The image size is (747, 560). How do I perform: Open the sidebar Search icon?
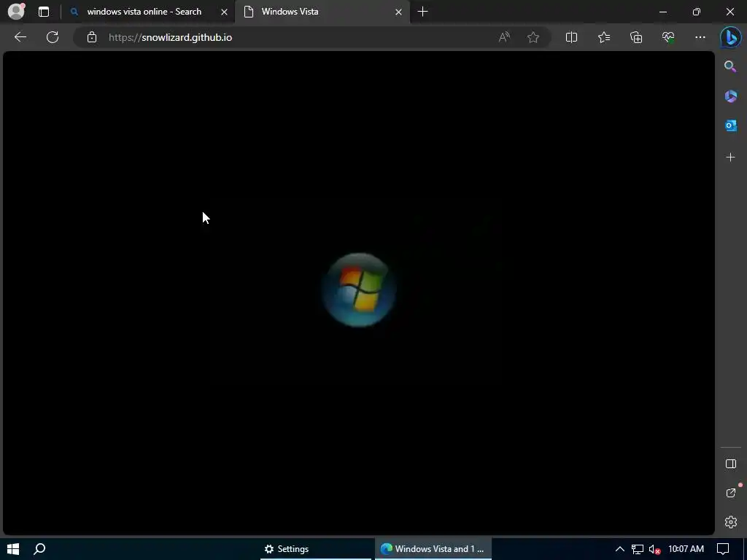click(x=730, y=66)
